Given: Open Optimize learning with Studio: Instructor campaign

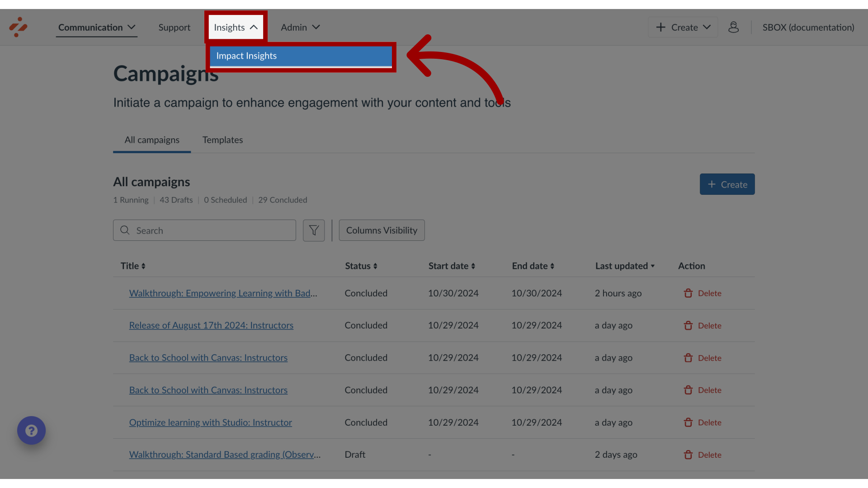Looking at the screenshot, I should [210, 422].
